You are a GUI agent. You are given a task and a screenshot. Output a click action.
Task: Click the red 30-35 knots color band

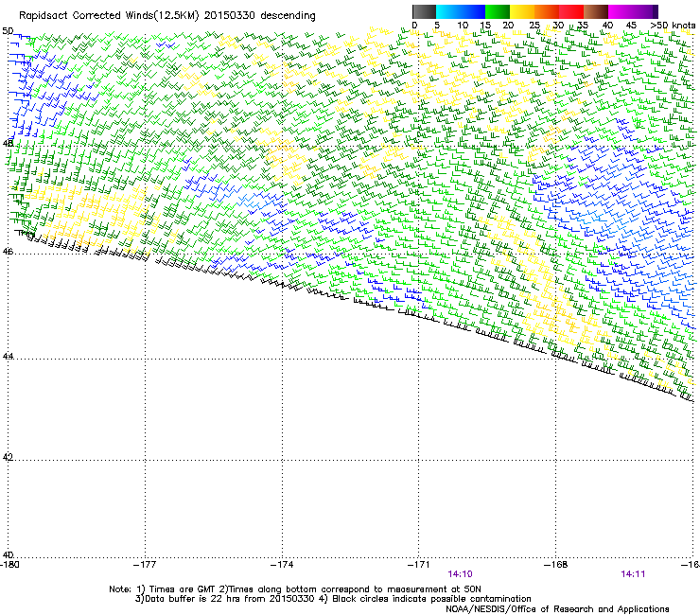tap(571, 11)
